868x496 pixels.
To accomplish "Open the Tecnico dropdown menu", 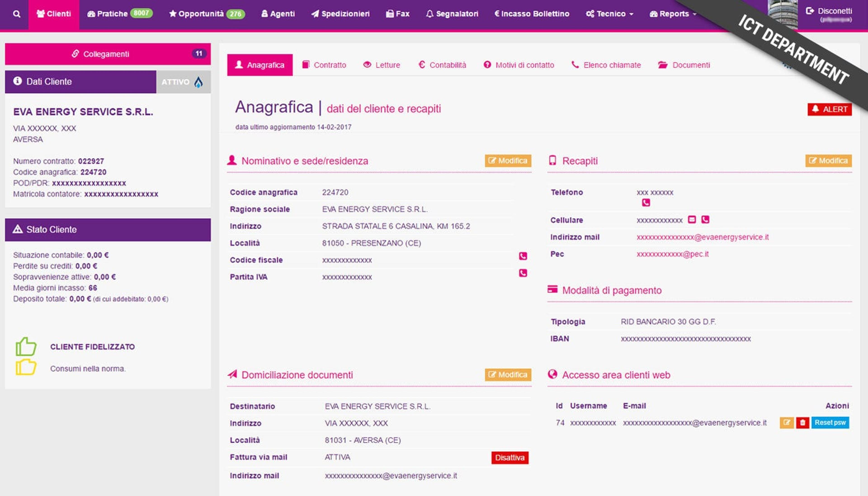I will pos(609,14).
